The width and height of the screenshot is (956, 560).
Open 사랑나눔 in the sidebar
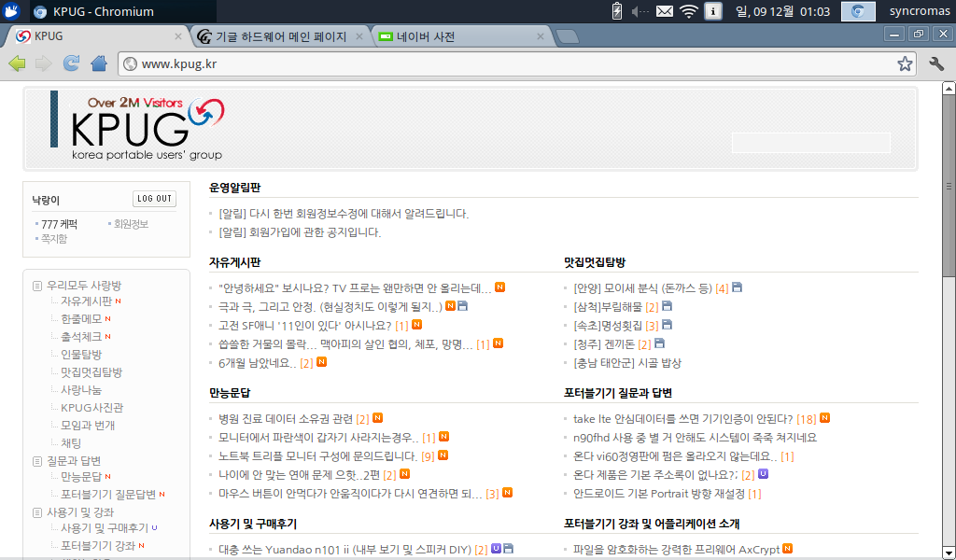point(81,390)
